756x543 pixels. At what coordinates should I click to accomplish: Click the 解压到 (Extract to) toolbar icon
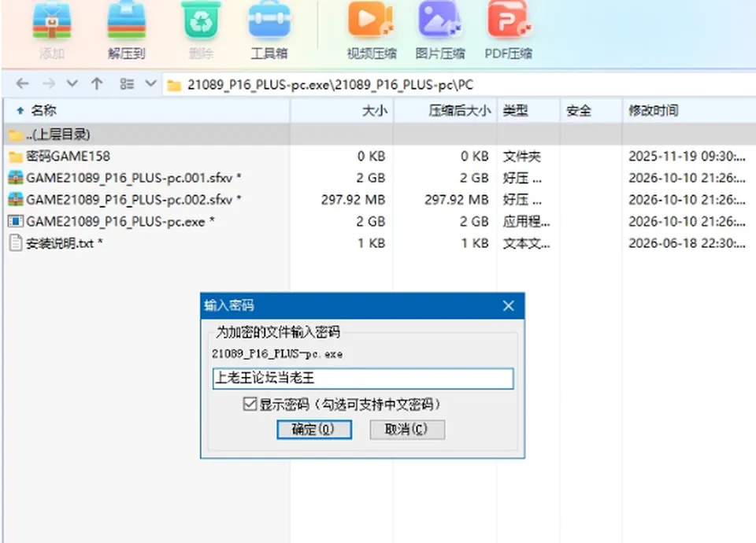click(126, 20)
